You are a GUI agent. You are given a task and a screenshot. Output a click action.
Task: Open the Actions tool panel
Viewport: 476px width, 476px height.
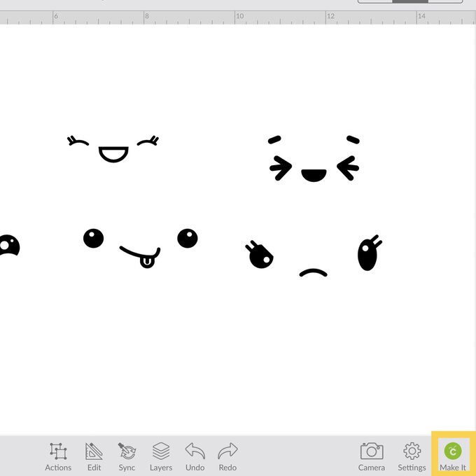point(58,456)
